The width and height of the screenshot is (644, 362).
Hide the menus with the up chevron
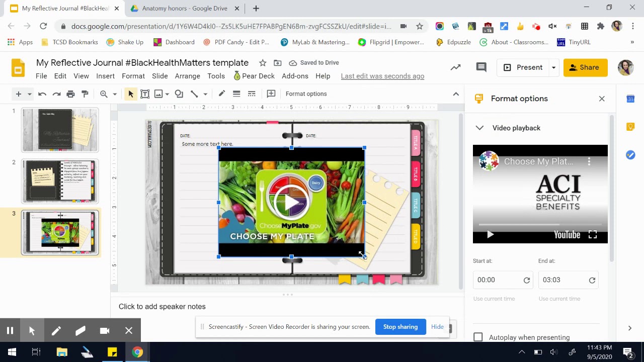(456, 94)
